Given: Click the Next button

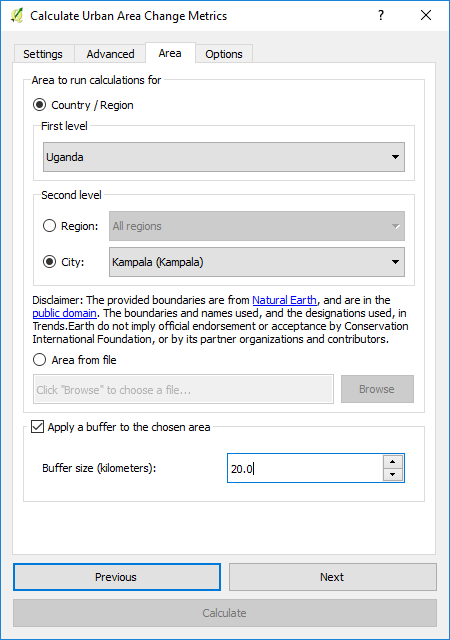Looking at the screenshot, I should (x=332, y=577).
